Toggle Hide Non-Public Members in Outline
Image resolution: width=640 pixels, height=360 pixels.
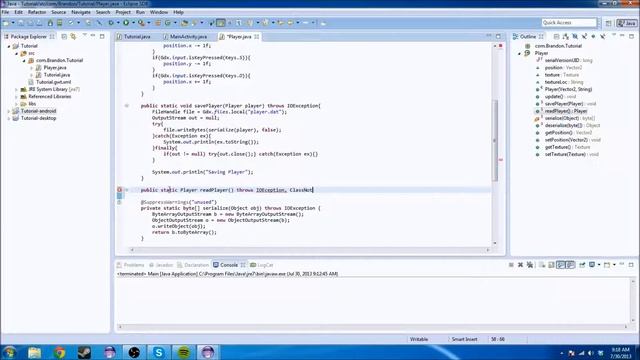[x=593, y=36]
